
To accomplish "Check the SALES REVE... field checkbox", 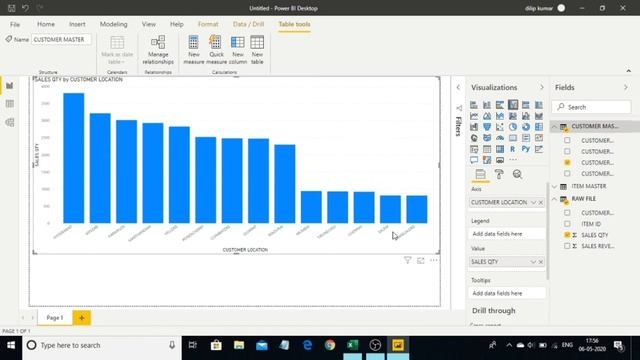I will (567, 246).
